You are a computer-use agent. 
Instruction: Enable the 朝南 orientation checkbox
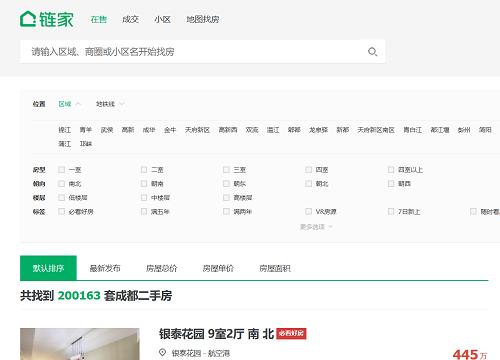pyautogui.click(x=144, y=184)
